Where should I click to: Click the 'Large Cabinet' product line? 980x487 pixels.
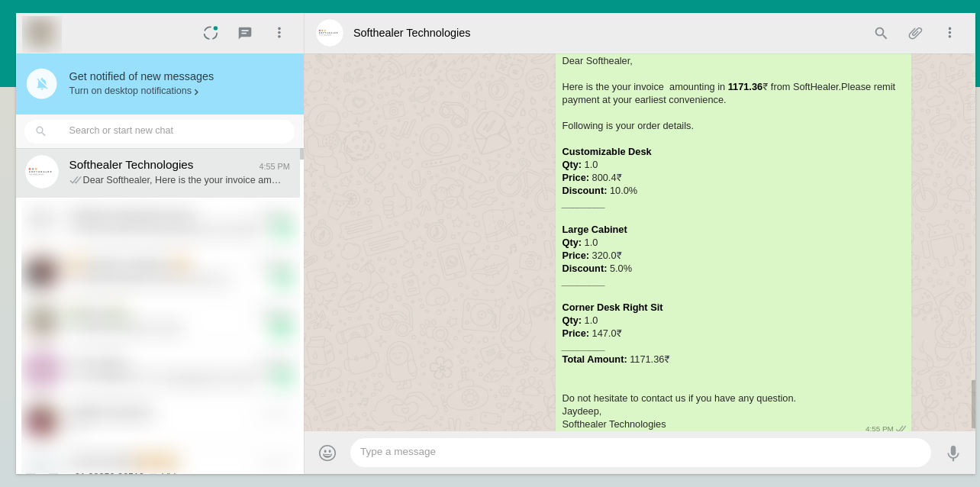[x=595, y=230]
